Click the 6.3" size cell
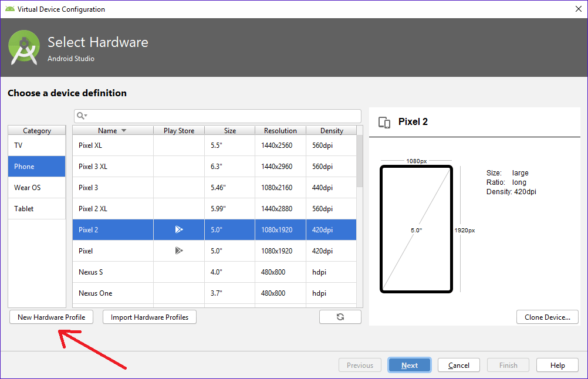 [230, 167]
